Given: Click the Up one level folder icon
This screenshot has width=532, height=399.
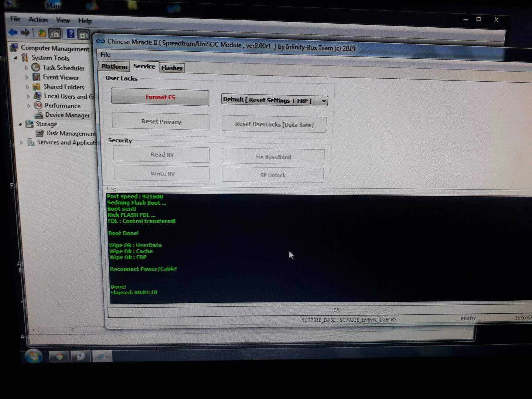Looking at the screenshot, I should (x=42, y=34).
